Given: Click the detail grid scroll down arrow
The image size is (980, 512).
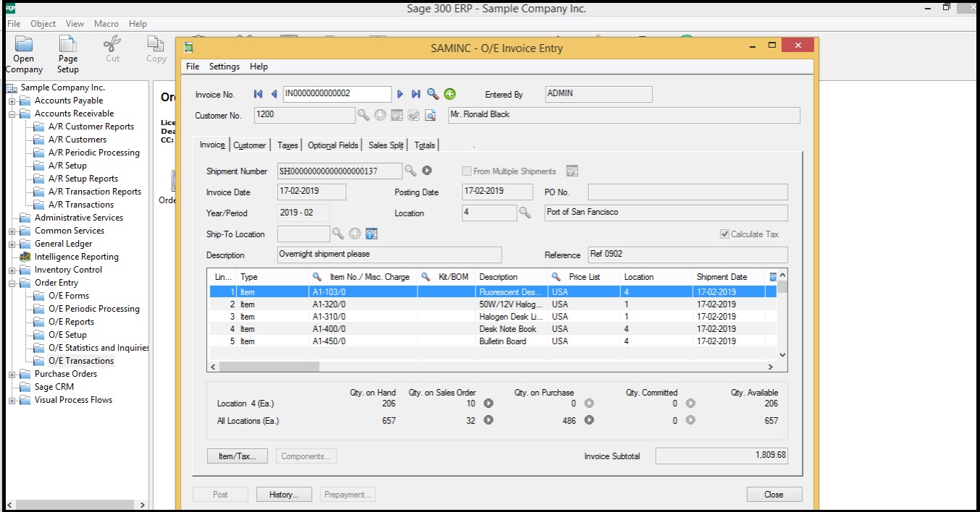Looking at the screenshot, I should pos(782,354).
